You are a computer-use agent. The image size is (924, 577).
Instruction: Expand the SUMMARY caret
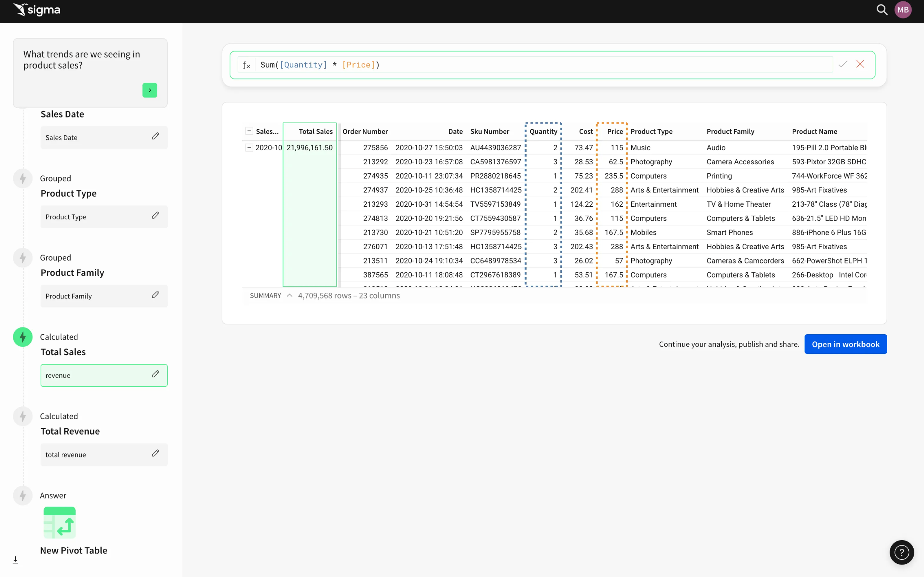289,295
